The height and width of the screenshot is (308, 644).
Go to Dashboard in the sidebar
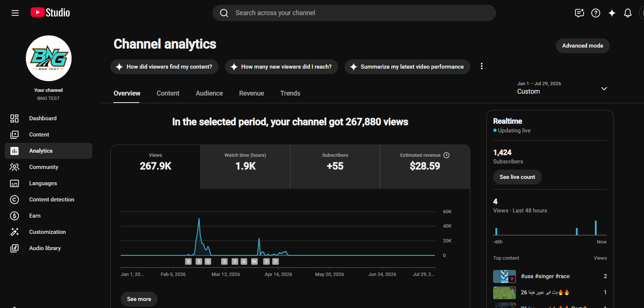click(49, 118)
